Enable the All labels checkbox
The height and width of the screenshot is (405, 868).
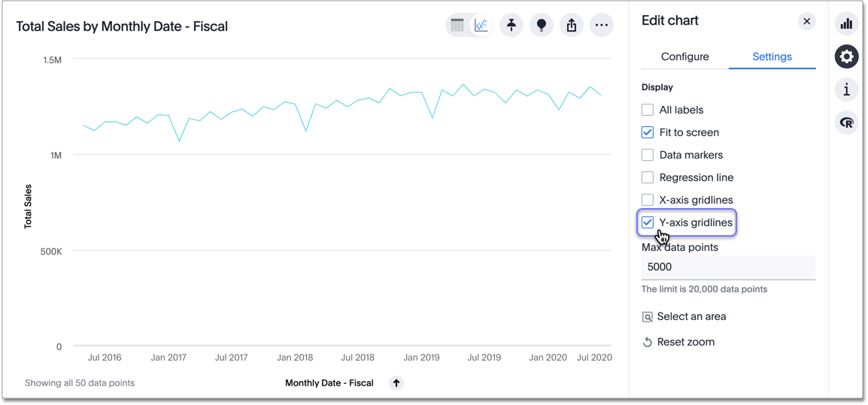648,110
